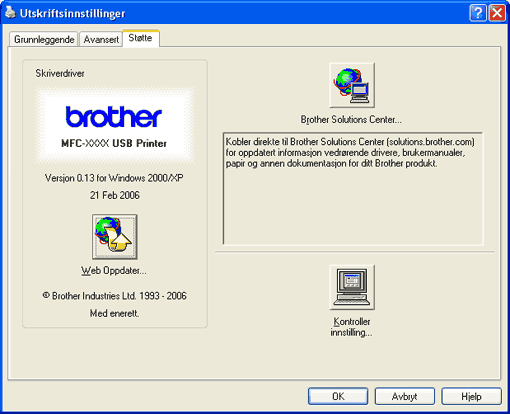Open the Avansert tab
Viewport: 510px width, 414px height.
[x=101, y=39]
